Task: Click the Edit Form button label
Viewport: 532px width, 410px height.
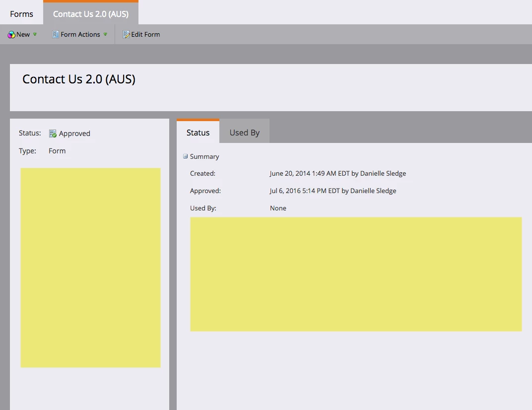Action: pos(145,34)
